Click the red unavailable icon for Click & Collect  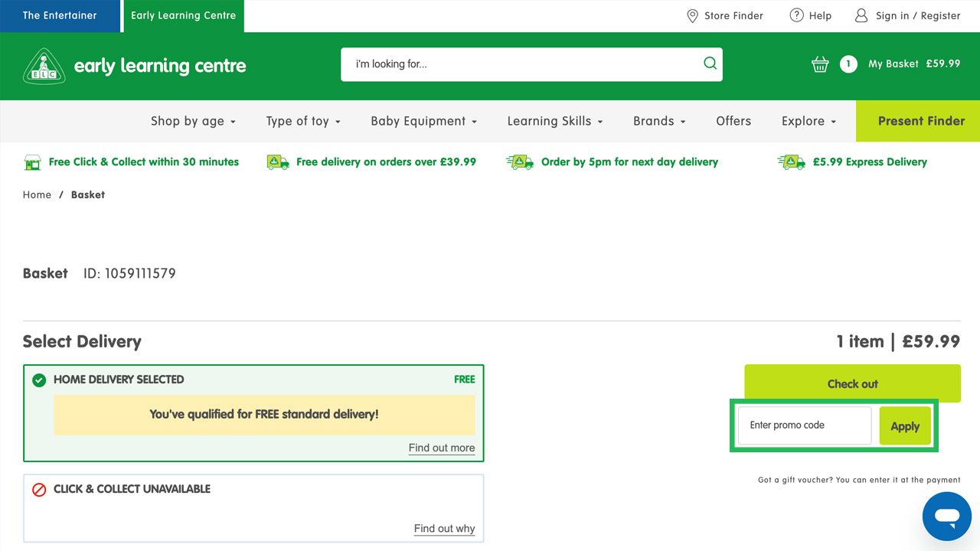click(x=39, y=489)
